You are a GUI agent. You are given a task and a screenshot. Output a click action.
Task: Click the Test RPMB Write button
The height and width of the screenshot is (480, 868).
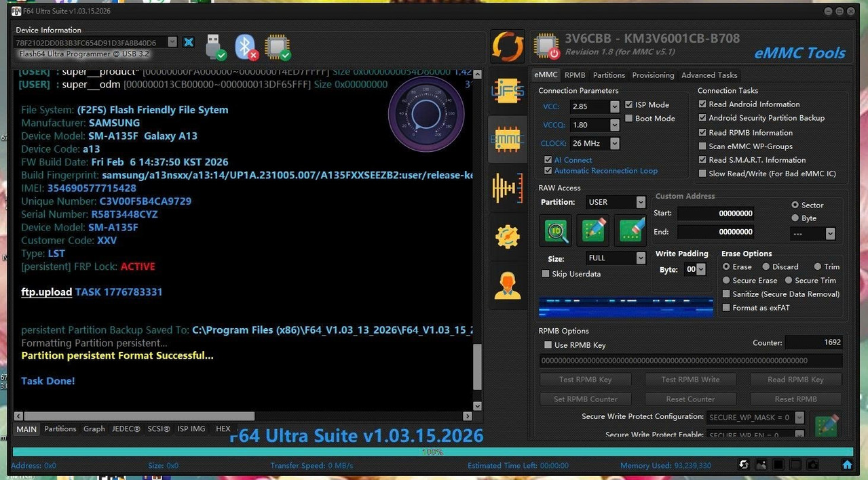click(691, 380)
